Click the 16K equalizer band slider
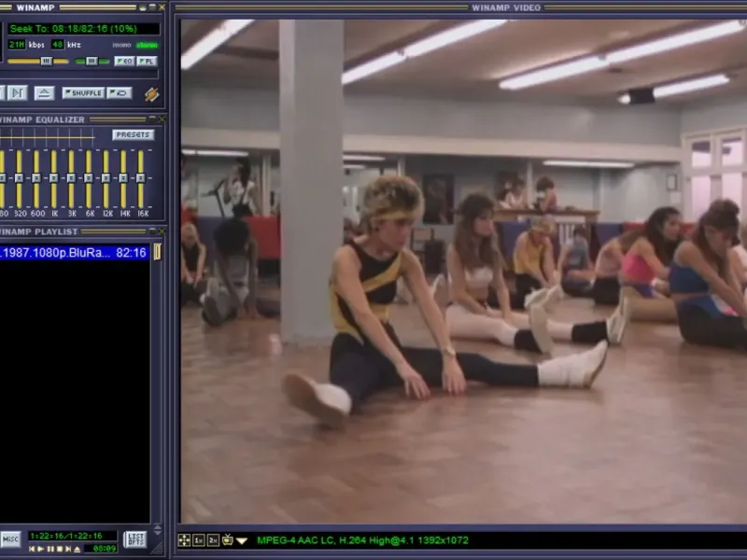The width and height of the screenshot is (747, 560). (141, 178)
